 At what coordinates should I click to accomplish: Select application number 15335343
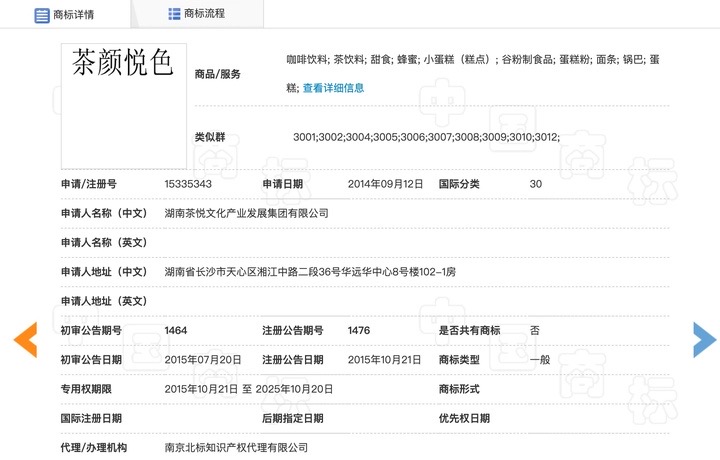[188, 184]
